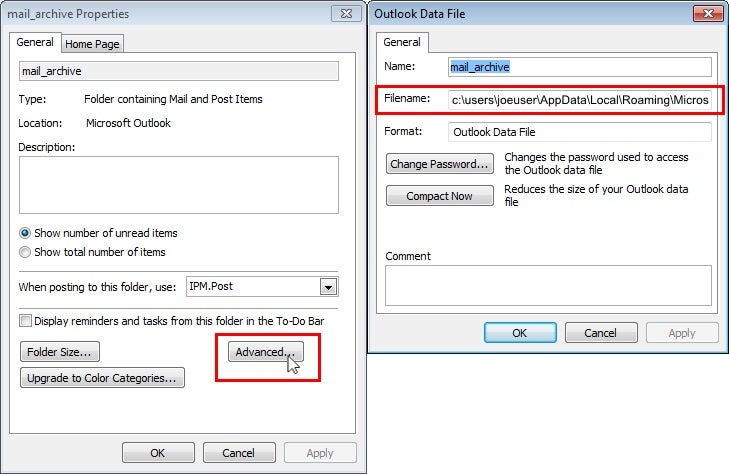Open the Home Page tab
Image resolution: width=729 pixels, height=474 pixels.
(x=92, y=44)
